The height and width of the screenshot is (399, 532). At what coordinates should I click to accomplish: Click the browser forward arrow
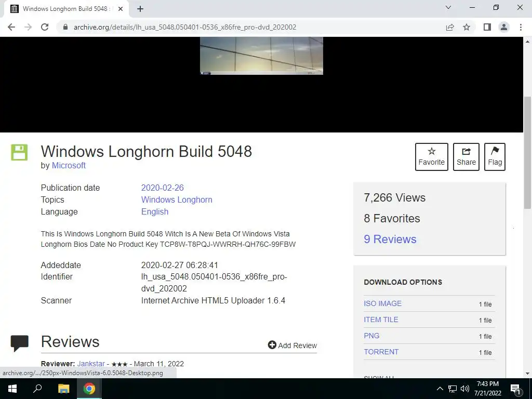[x=28, y=27]
